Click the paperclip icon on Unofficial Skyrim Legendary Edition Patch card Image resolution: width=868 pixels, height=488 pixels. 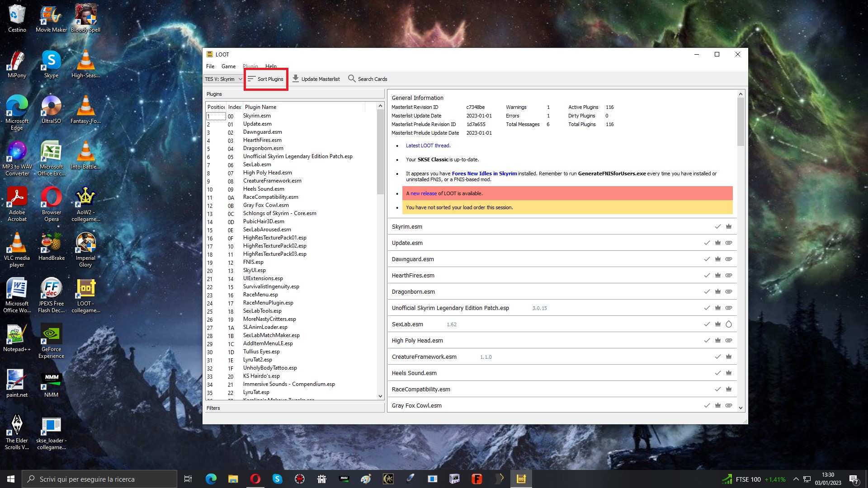(729, 308)
